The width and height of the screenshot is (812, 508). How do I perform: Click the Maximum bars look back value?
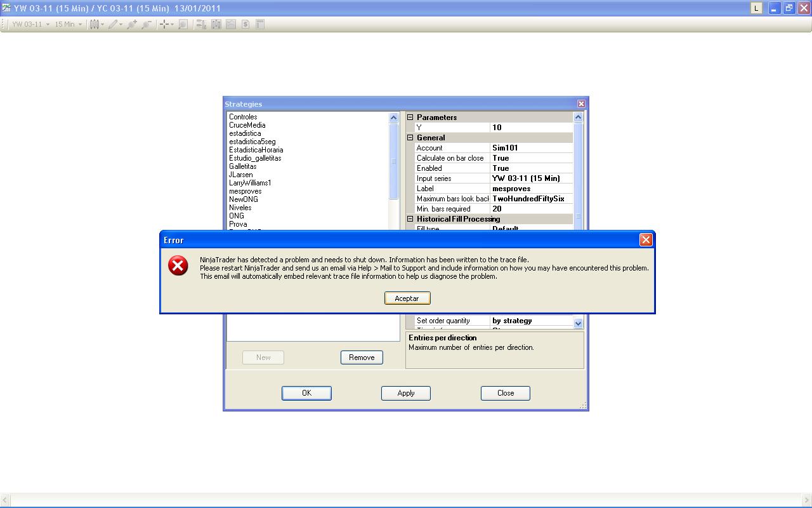coord(532,199)
